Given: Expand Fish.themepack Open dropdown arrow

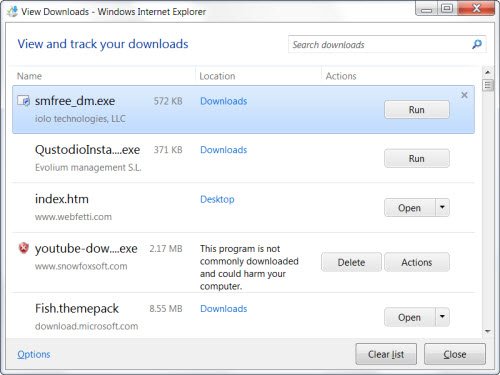Looking at the screenshot, I should [x=442, y=317].
